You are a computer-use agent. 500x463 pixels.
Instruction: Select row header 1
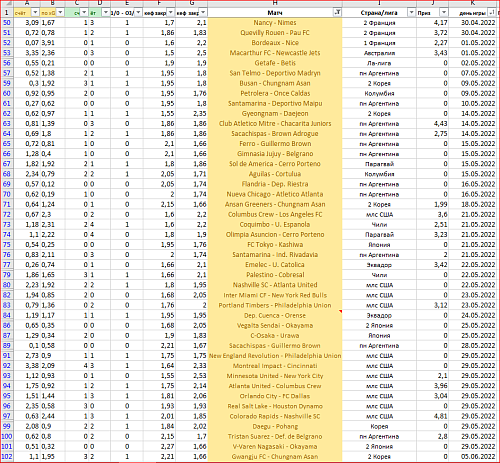[6, 13]
